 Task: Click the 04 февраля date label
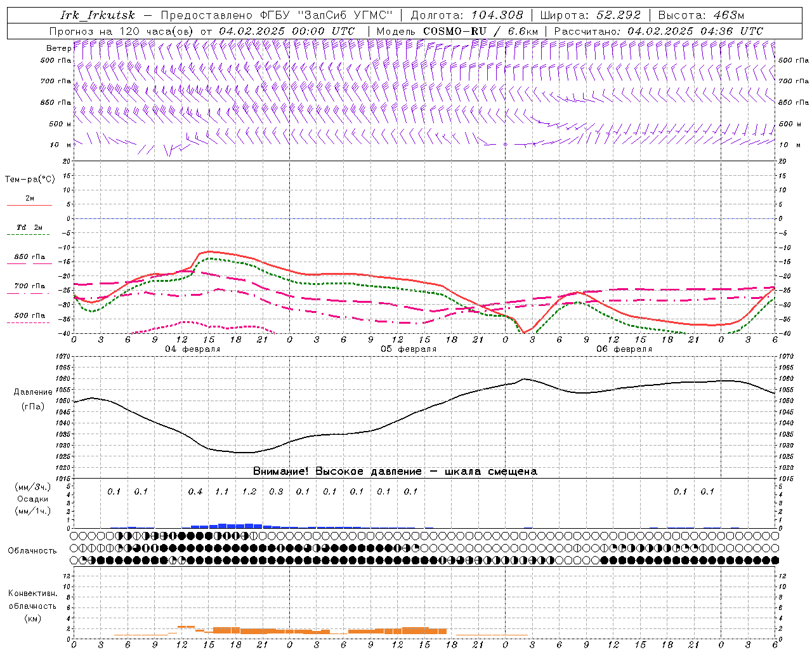(192, 349)
